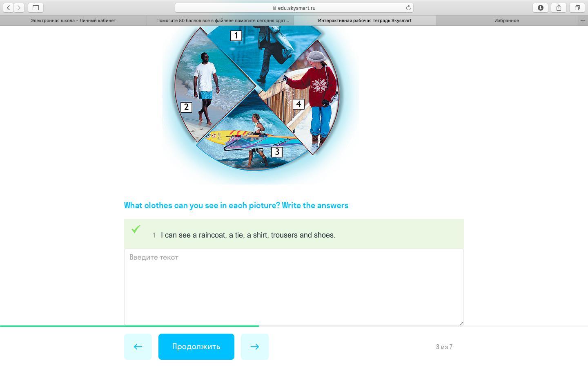Screen dimensions: 588x368
Task: Click the Введите текст answer field
Action: pos(294,287)
